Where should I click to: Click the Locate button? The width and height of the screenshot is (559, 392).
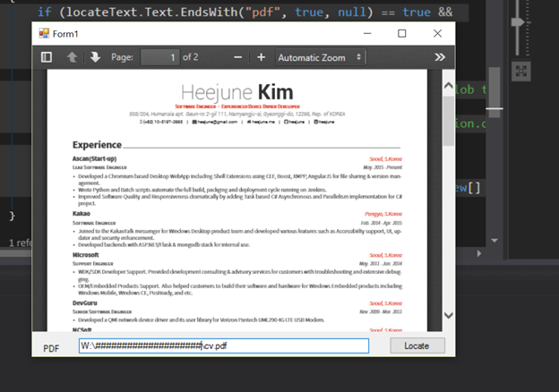click(x=417, y=346)
